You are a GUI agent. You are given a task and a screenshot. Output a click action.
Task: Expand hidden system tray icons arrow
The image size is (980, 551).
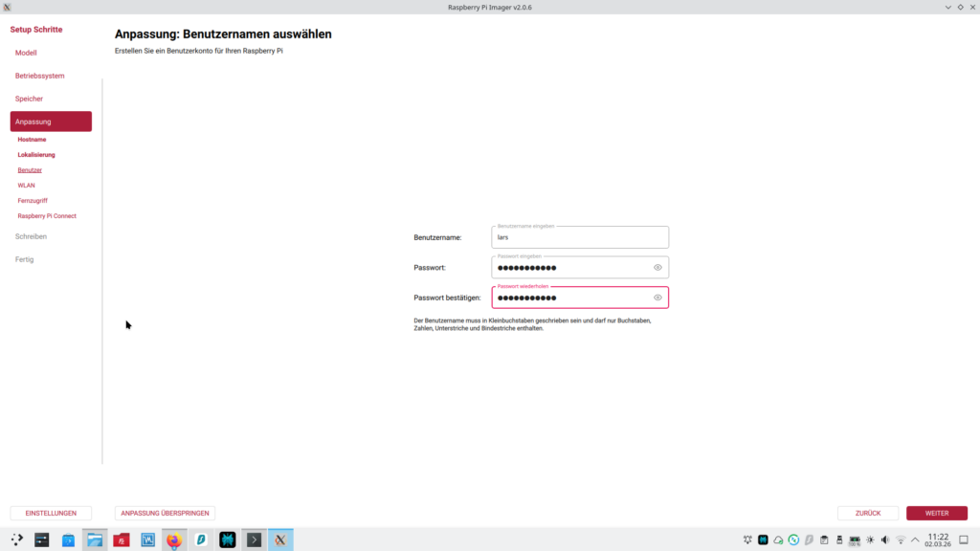pyautogui.click(x=914, y=540)
